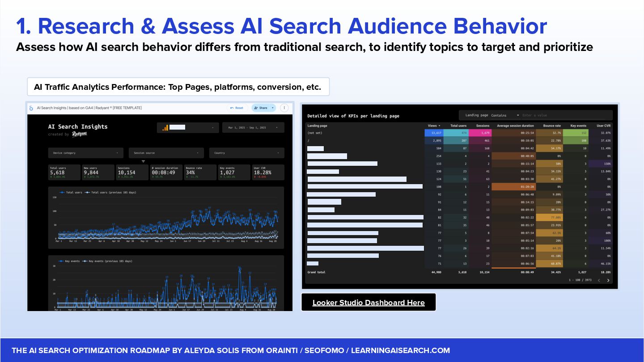Viewport: 644px width, 362px height.
Task: Expand the Session source filter
Action: click(166, 153)
